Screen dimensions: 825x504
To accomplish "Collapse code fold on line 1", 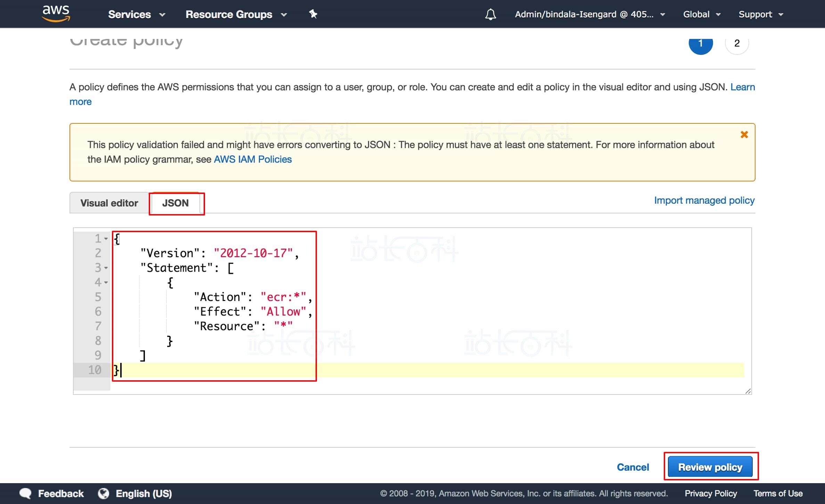I will [106, 239].
